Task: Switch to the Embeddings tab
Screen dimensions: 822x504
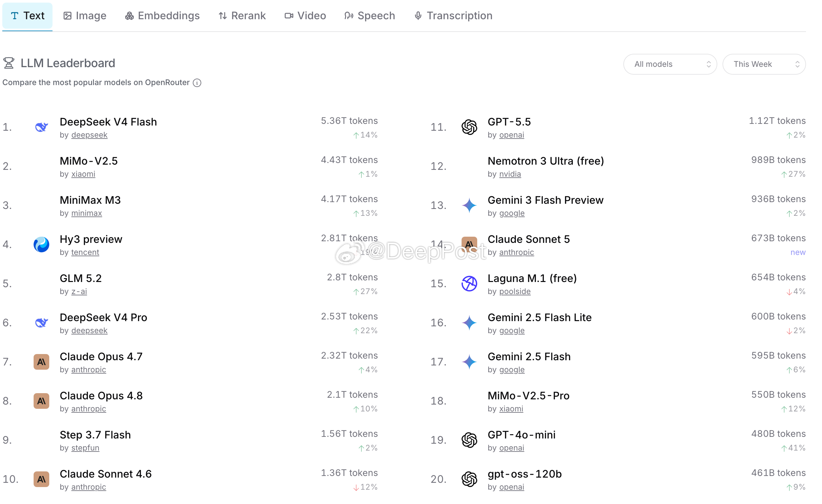Action: coord(162,16)
